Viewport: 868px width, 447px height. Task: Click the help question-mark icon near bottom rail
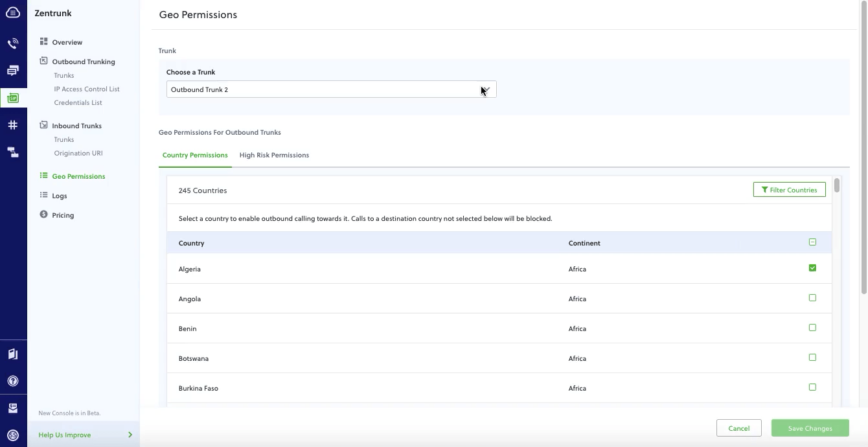13,380
